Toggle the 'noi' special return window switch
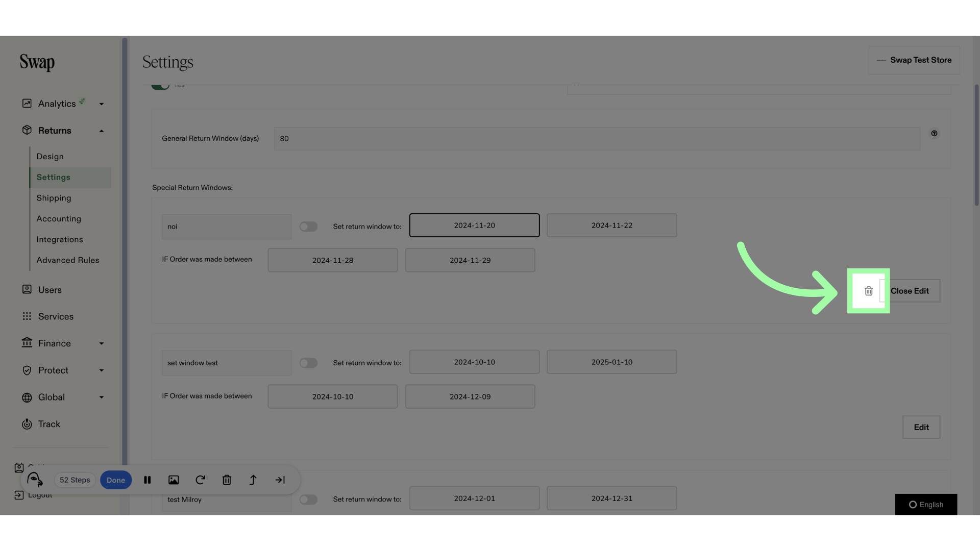 [308, 226]
